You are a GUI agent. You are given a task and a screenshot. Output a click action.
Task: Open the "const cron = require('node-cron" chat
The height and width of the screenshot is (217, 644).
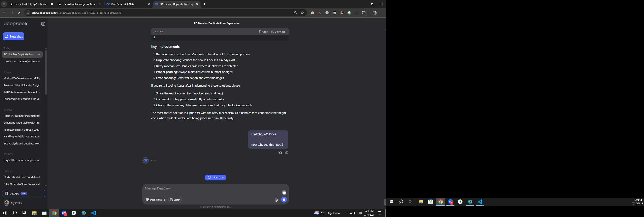pos(22,61)
